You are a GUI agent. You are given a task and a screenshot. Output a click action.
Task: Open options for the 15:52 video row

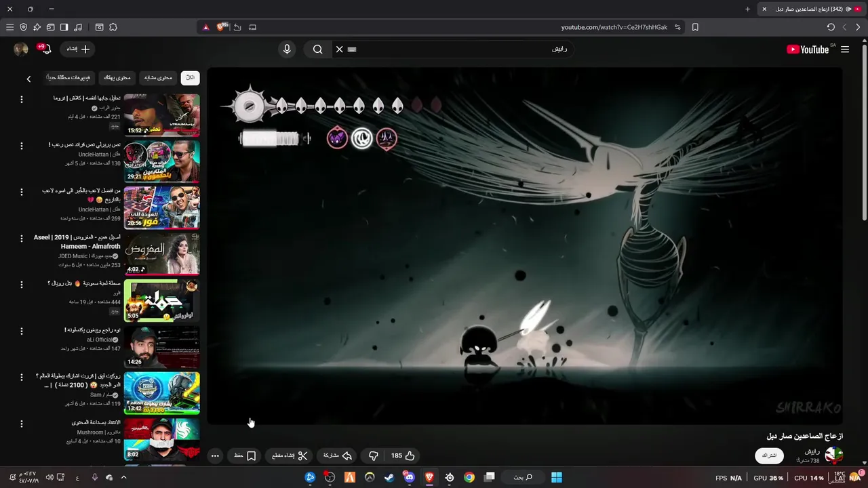(21, 99)
